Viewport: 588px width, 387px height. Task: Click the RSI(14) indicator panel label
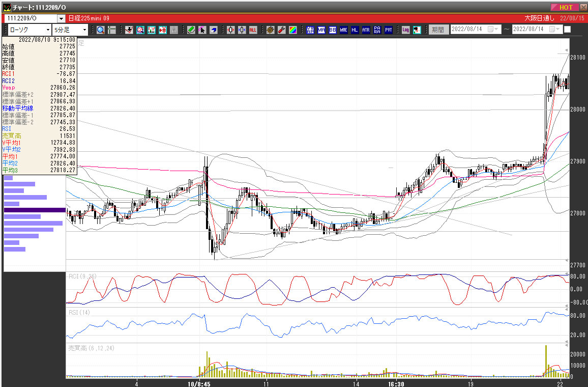pos(79,312)
